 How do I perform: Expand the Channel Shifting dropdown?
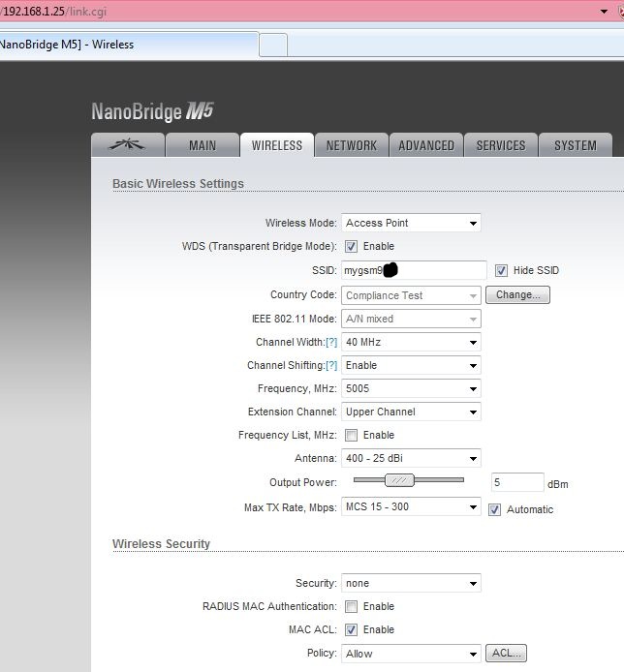(x=411, y=365)
